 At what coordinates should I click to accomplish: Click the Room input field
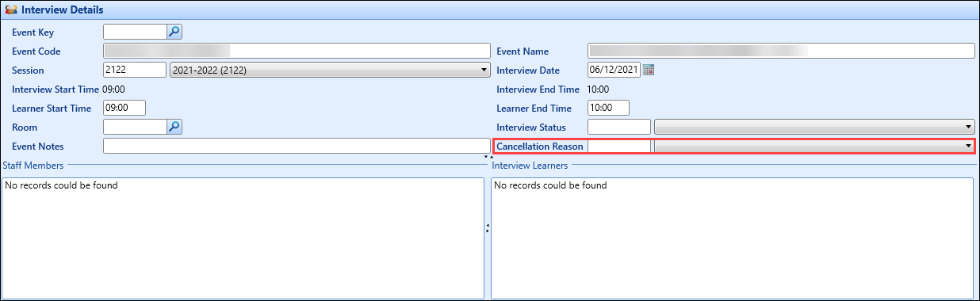(x=135, y=127)
